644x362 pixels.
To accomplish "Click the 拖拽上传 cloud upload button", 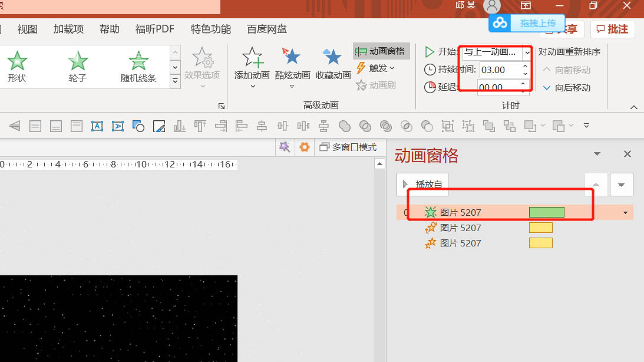I will (527, 23).
